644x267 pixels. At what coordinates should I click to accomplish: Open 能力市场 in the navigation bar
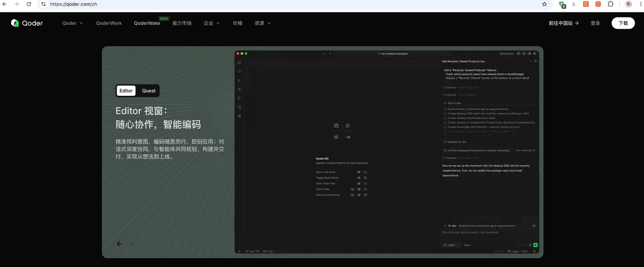coord(182,23)
